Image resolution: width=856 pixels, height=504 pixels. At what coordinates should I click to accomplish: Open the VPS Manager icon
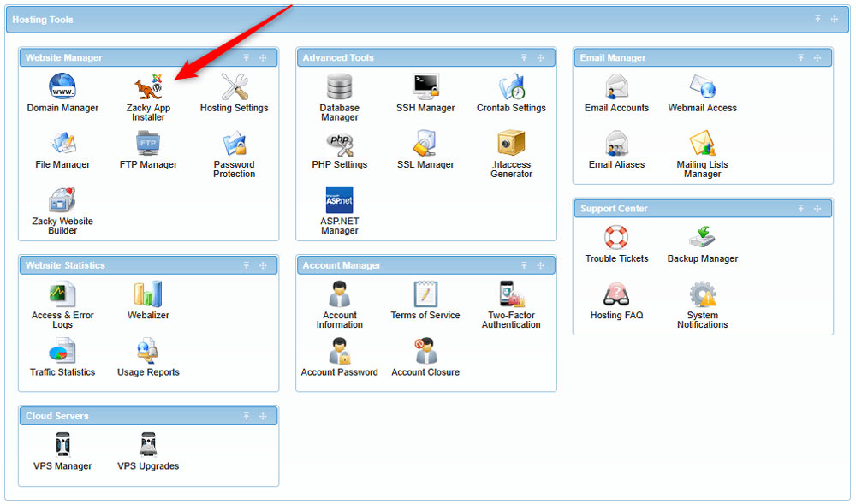pyautogui.click(x=62, y=445)
